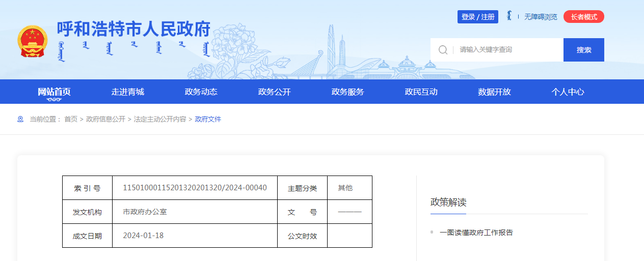644x261 pixels.
Task: Switch to 长者模式
Action: 584,17
